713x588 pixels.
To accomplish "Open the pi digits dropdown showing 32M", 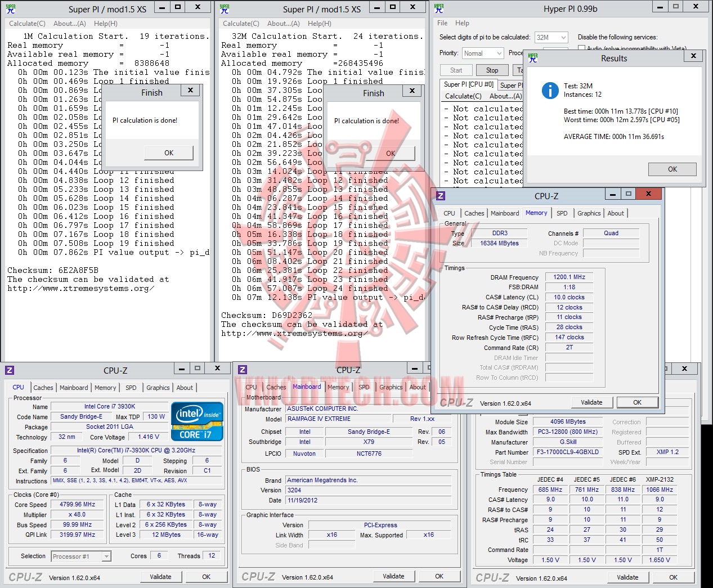I will 551,37.
